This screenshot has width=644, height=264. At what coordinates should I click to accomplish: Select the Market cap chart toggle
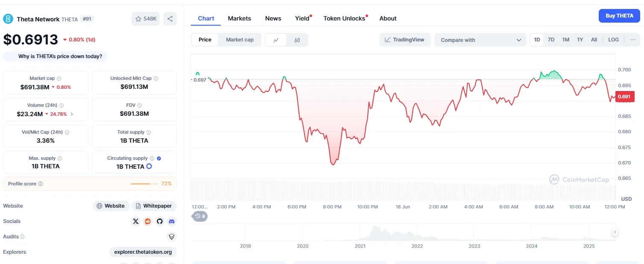(240, 40)
